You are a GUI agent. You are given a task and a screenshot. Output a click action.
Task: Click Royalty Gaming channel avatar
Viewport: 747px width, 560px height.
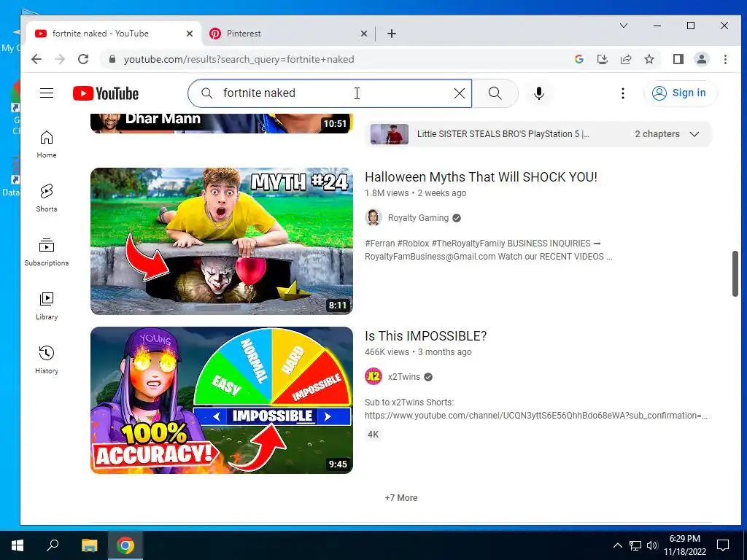(x=373, y=217)
